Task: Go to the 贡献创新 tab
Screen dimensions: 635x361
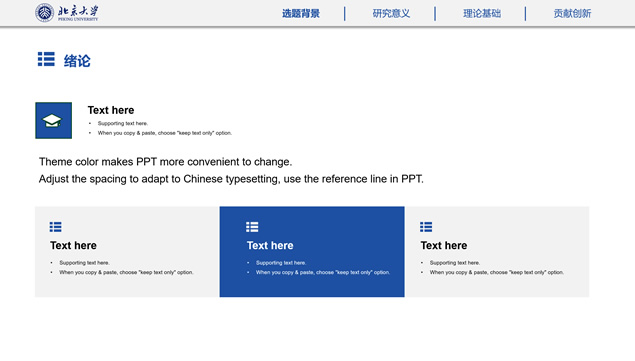Action: click(x=572, y=13)
